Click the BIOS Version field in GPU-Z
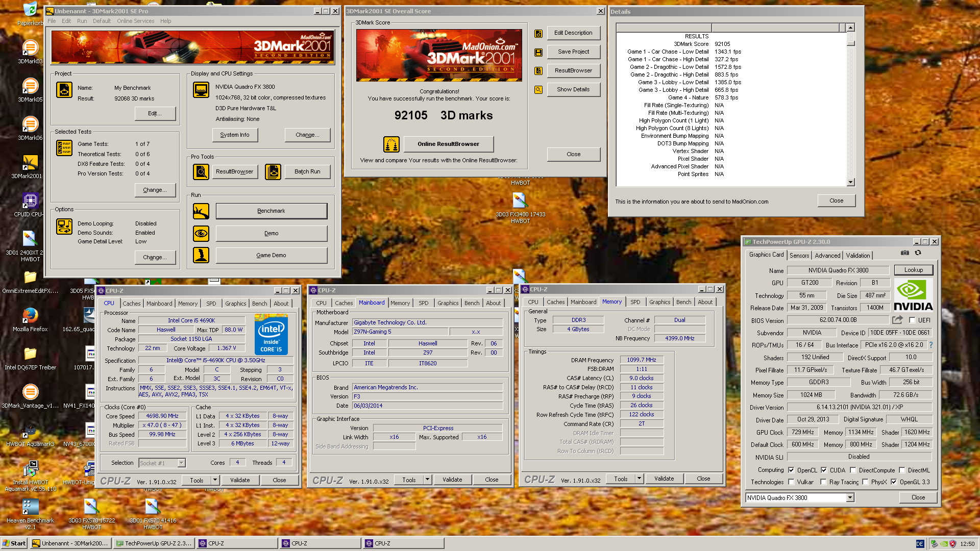Viewport: 980px width, 551px height. click(838, 320)
